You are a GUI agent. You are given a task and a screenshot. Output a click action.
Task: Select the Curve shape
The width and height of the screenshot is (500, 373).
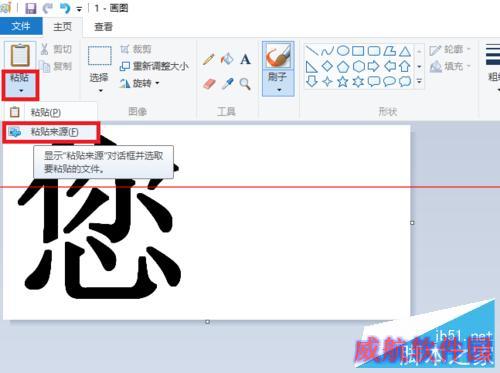[327, 51]
